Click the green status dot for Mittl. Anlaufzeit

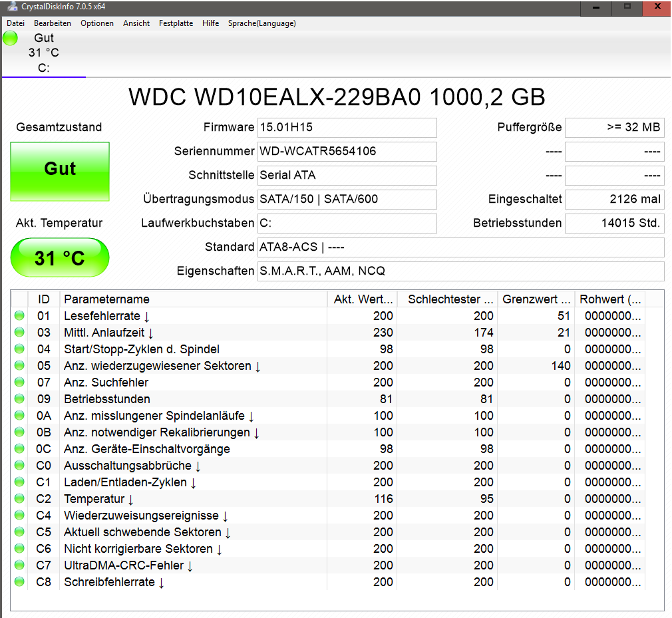pyautogui.click(x=19, y=332)
